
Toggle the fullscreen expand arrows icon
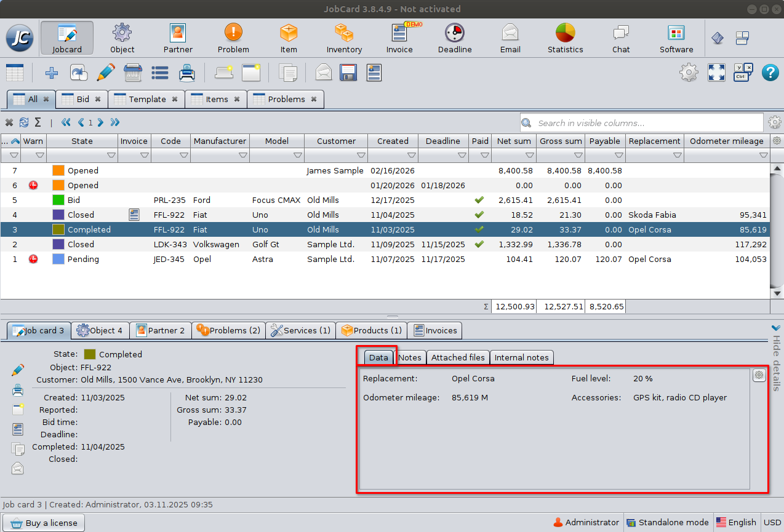716,73
